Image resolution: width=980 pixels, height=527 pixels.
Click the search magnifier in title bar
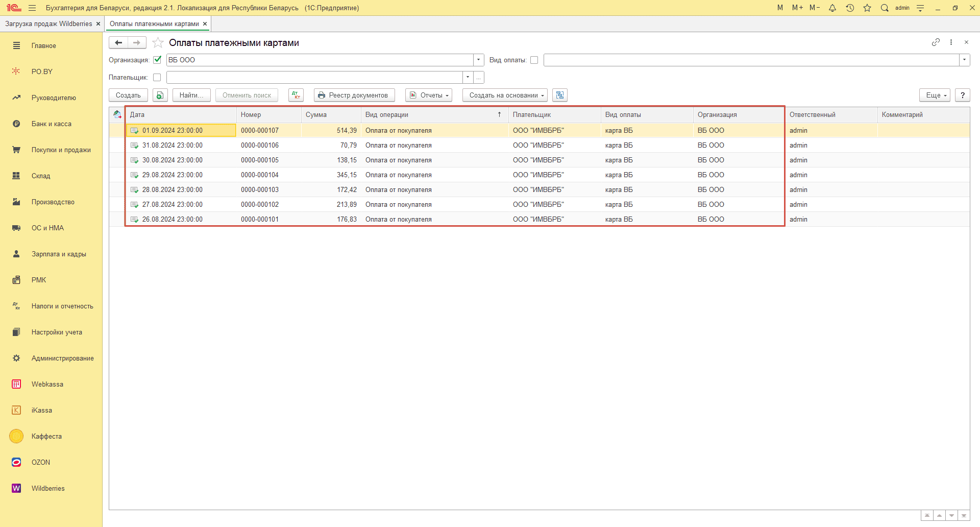(x=885, y=8)
